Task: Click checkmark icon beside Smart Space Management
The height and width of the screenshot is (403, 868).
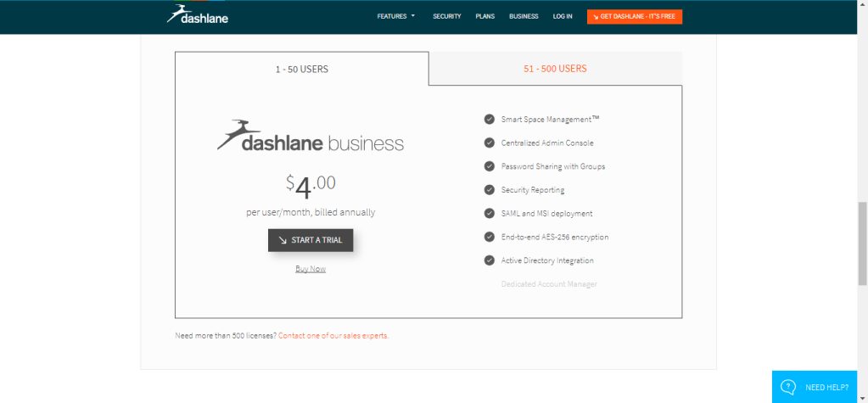Action: (490, 119)
